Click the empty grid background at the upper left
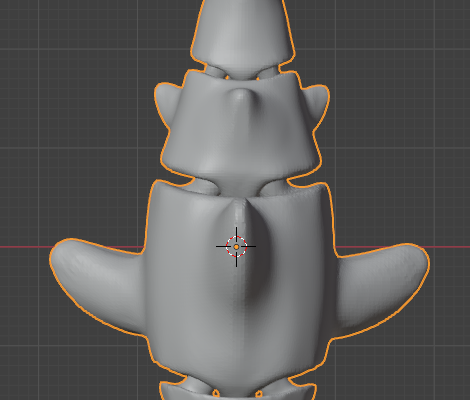The width and height of the screenshot is (470, 400). pos(83,67)
